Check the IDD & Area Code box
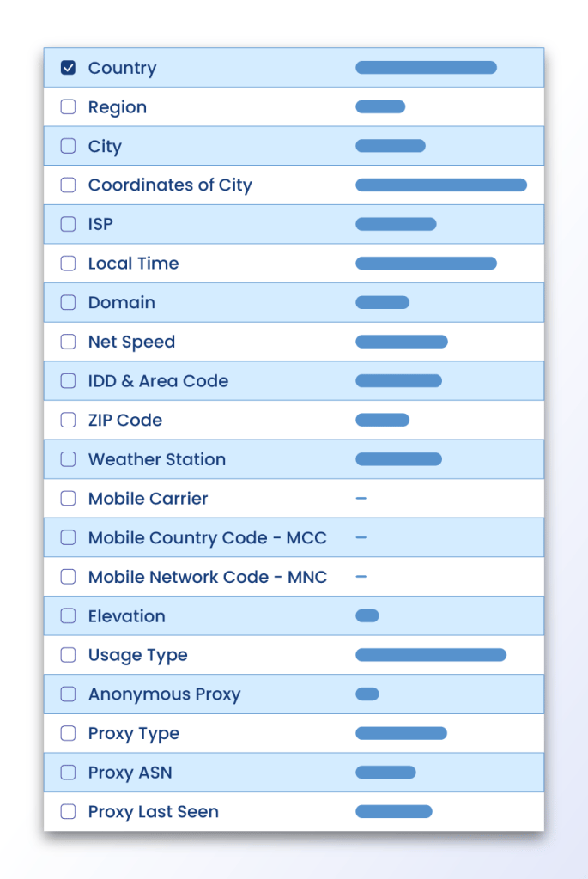The width and height of the screenshot is (588, 879). (68, 381)
